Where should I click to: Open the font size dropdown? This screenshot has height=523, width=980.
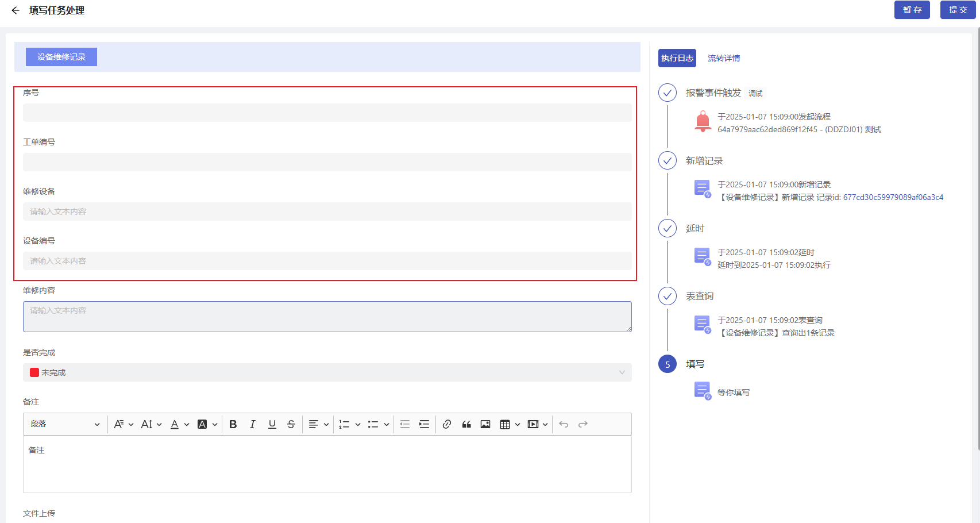pos(151,424)
